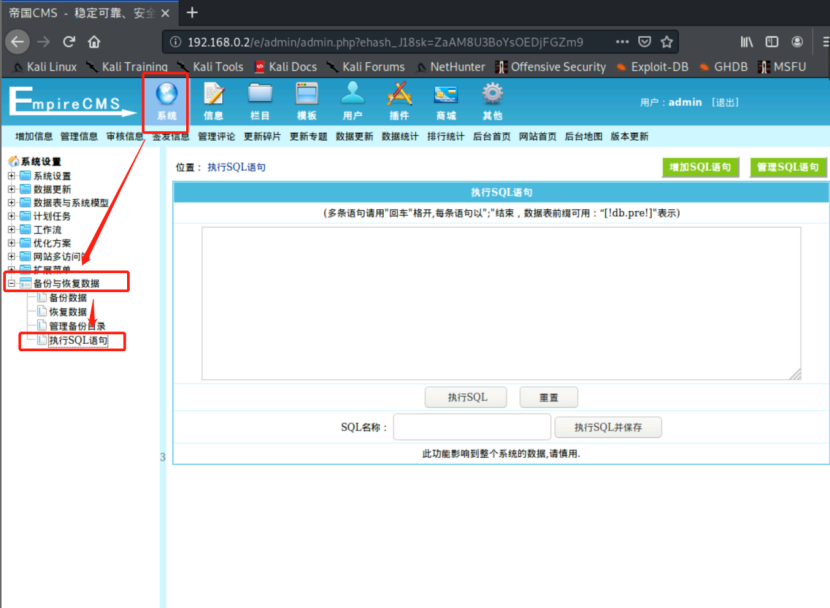830x608 pixels.
Task: Expand the 计划任务 tree node
Action: 11,215
